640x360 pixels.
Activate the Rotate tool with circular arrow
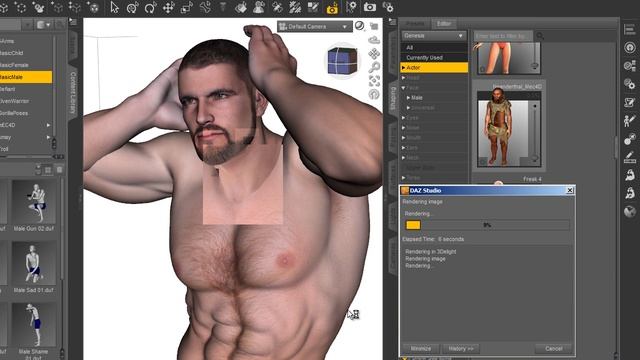tap(151, 7)
